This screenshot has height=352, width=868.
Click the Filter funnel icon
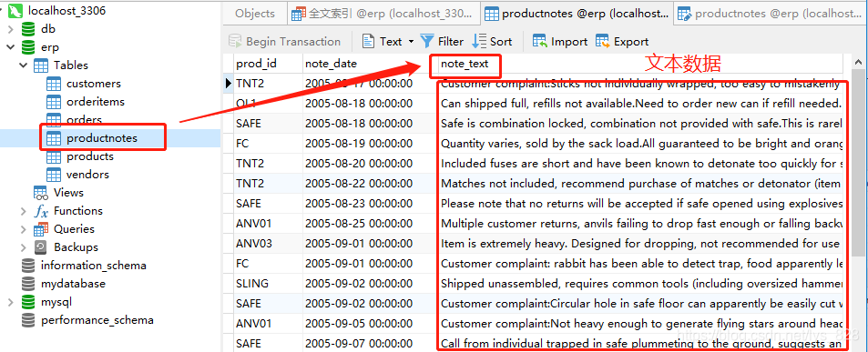click(427, 41)
